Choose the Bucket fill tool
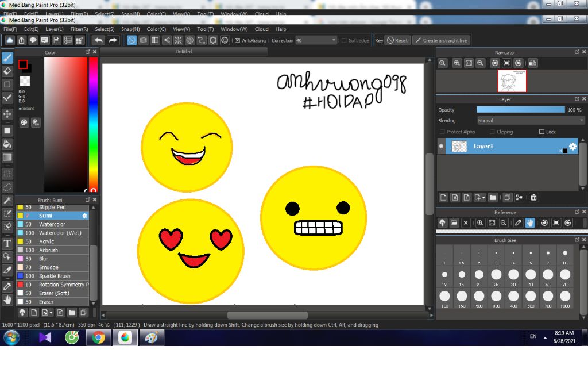 point(7,144)
